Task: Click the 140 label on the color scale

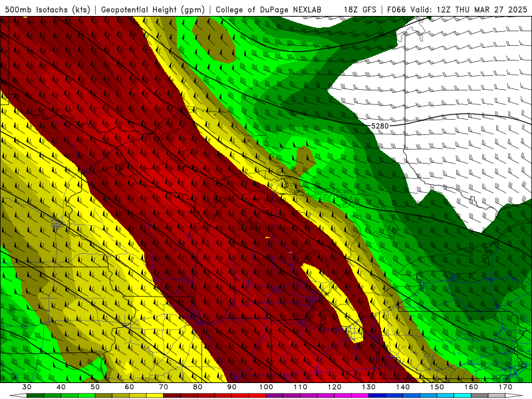Action: click(x=403, y=387)
